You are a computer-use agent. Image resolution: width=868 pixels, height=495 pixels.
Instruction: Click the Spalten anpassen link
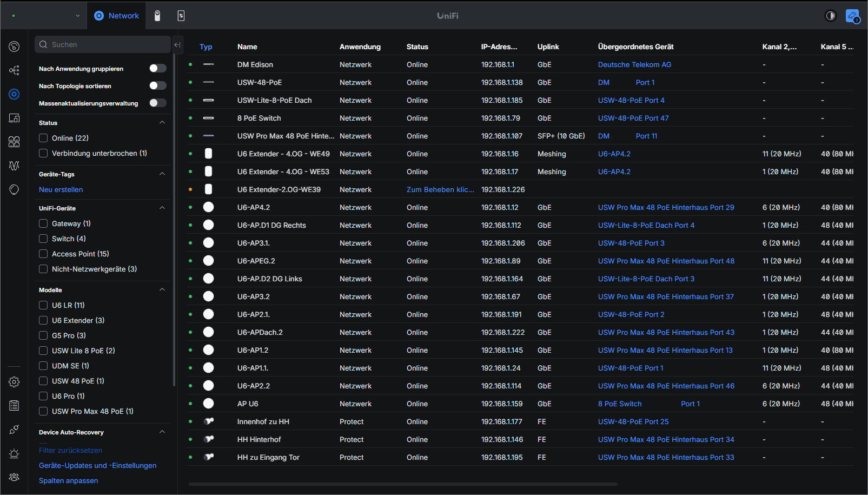point(68,480)
